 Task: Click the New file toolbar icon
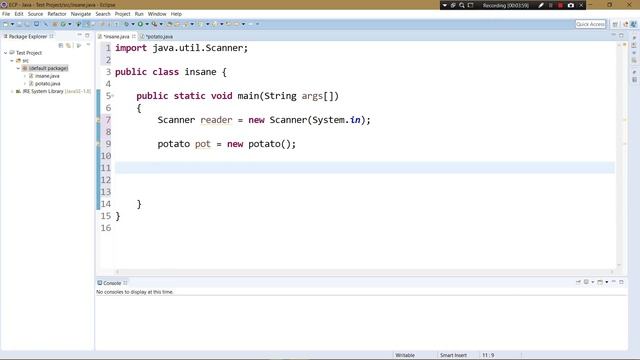pos(6,24)
